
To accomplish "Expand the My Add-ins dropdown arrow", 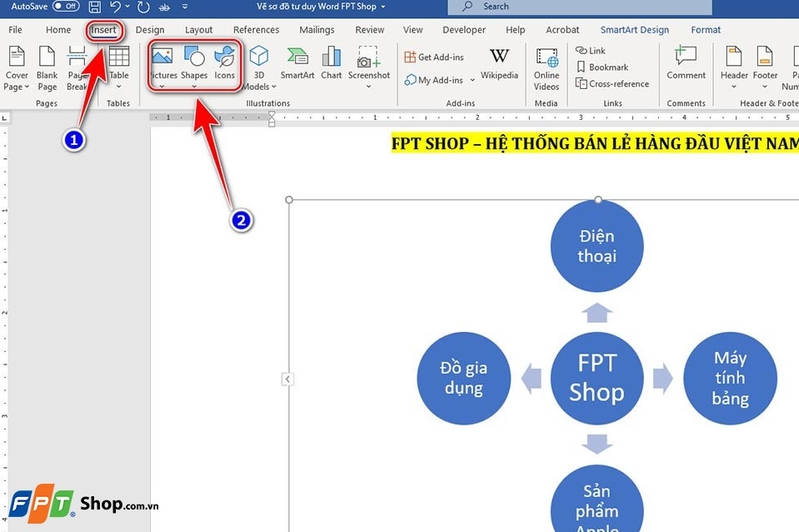I will (472, 80).
